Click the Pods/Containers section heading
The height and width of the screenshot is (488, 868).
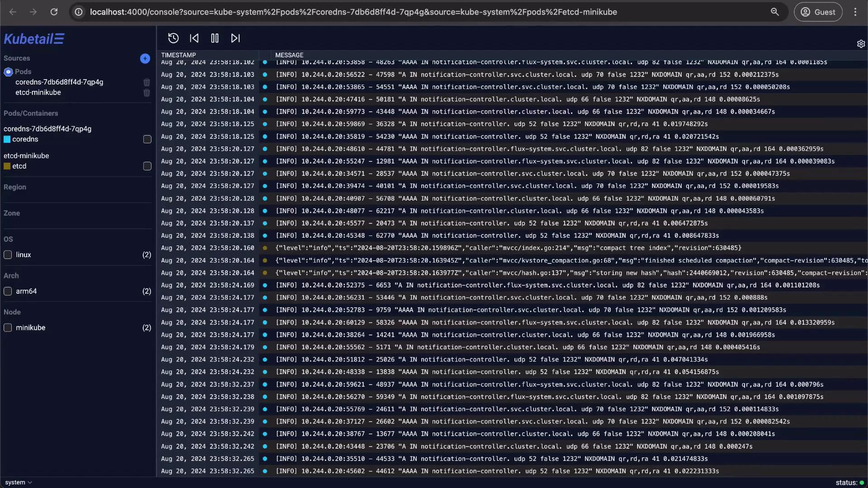pyautogui.click(x=31, y=113)
